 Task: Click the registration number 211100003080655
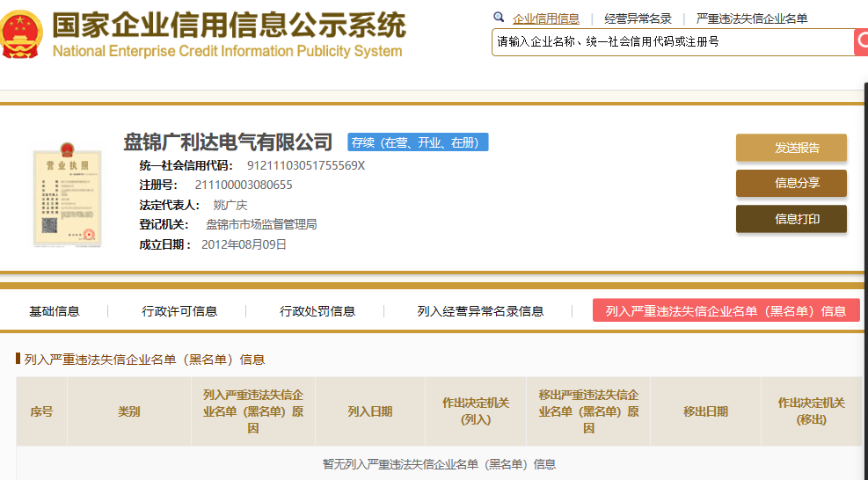[244, 185]
